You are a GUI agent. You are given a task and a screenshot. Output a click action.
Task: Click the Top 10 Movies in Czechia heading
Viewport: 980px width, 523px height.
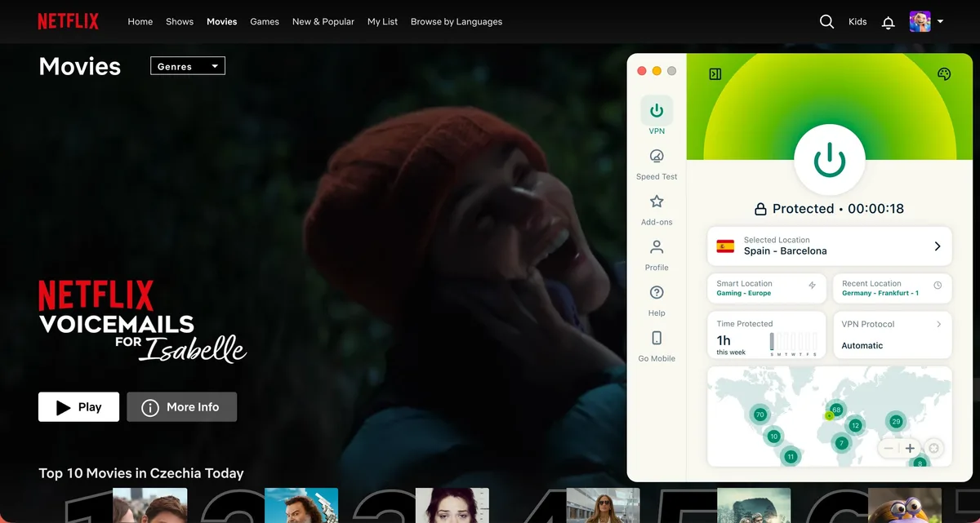click(x=141, y=473)
